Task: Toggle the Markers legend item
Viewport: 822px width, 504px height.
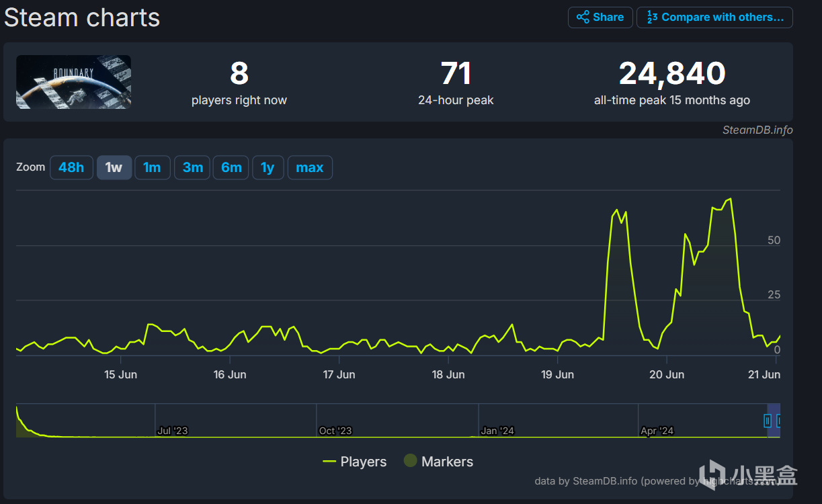Action: (x=438, y=462)
